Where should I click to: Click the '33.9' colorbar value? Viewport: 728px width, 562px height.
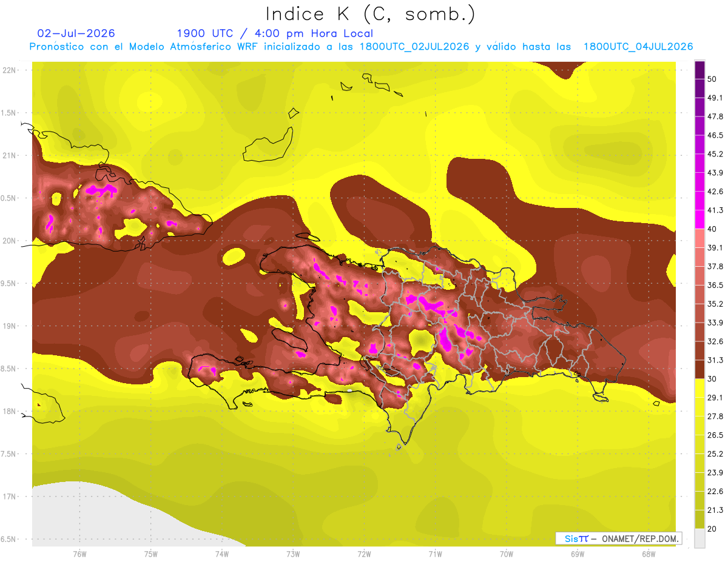715,323
